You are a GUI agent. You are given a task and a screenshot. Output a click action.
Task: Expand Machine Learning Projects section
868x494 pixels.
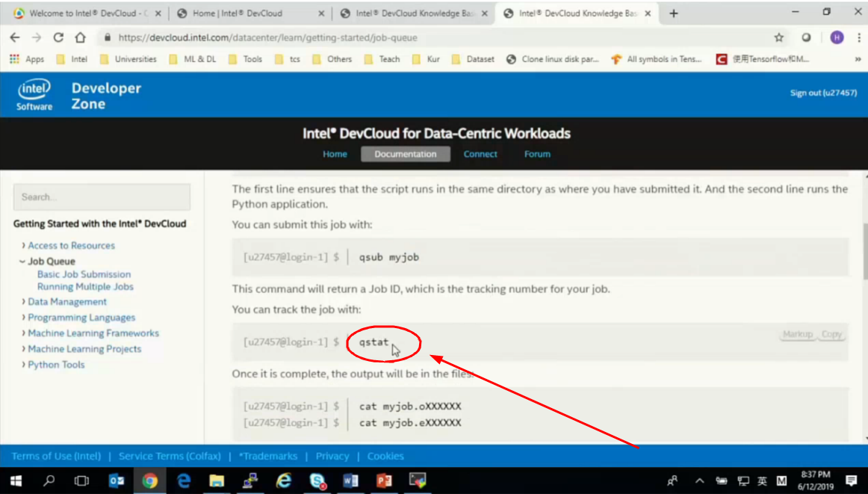click(81, 349)
